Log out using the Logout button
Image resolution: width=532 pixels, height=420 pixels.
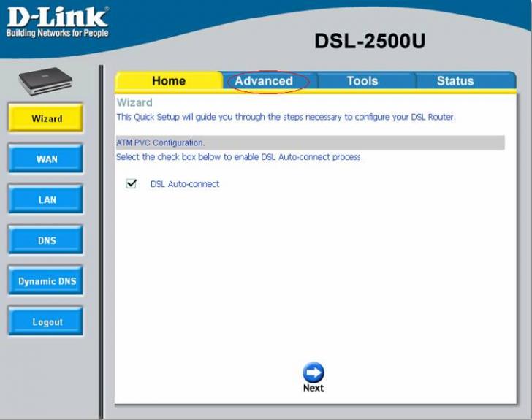pos(46,322)
